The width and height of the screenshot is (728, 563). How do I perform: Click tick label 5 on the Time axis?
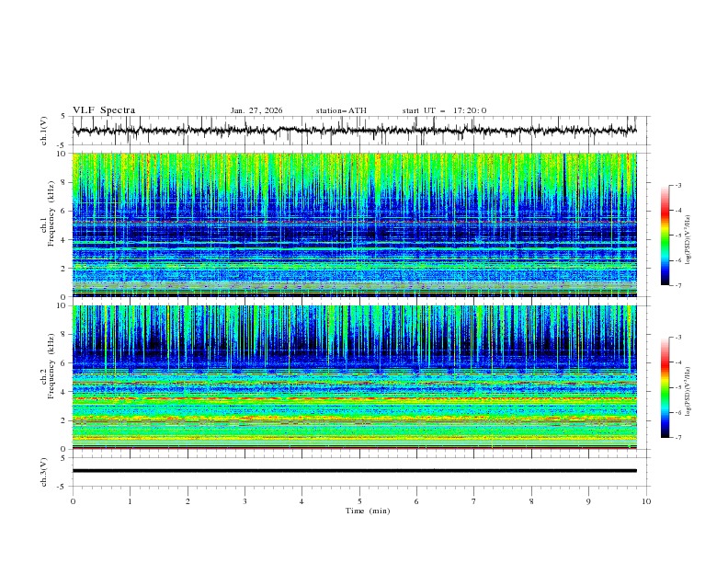tap(359, 501)
